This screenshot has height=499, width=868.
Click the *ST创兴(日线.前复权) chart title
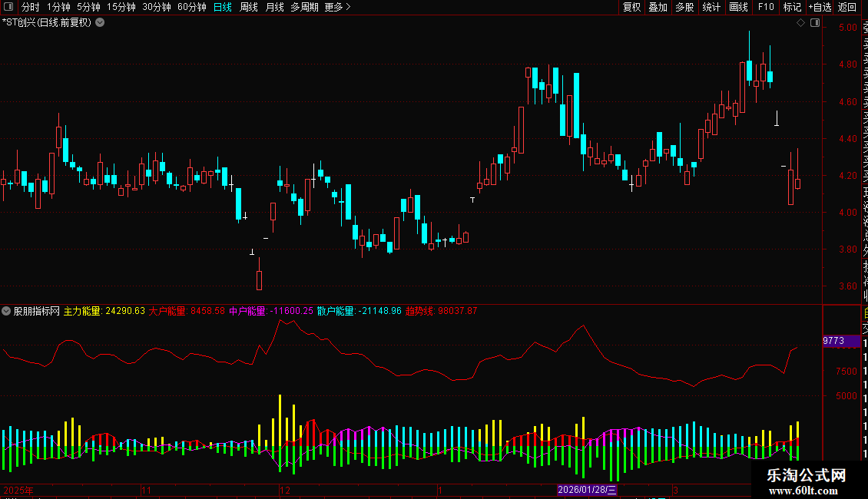(x=47, y=23)
